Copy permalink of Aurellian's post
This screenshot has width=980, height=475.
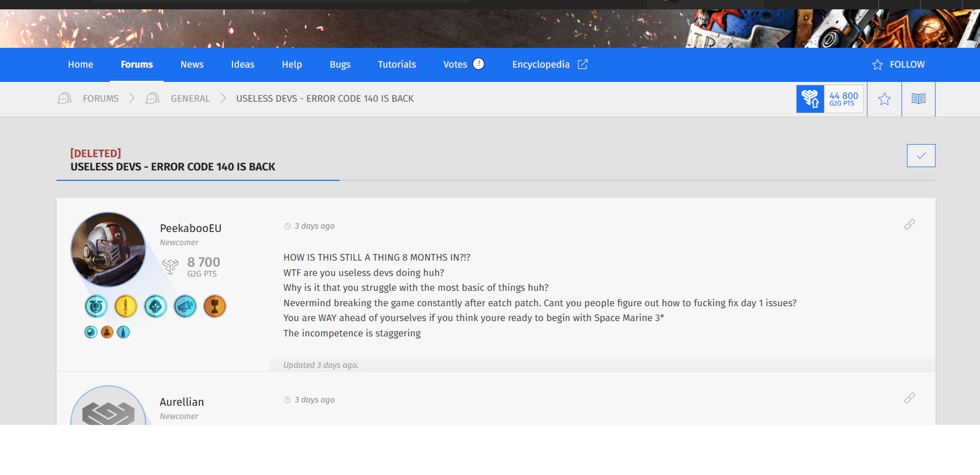910,398
